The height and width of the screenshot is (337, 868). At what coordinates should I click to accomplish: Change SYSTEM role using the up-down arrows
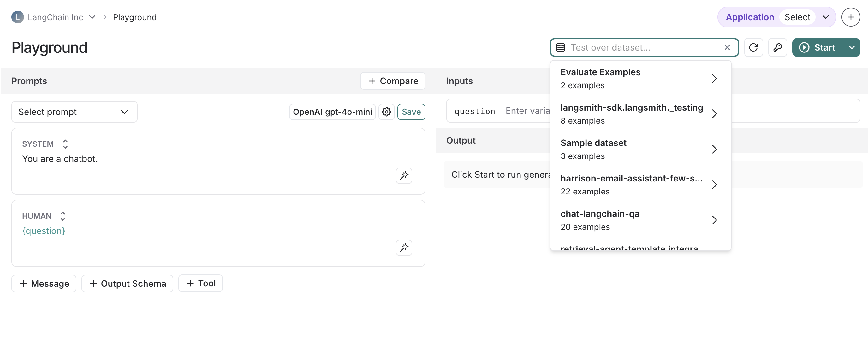65,144
